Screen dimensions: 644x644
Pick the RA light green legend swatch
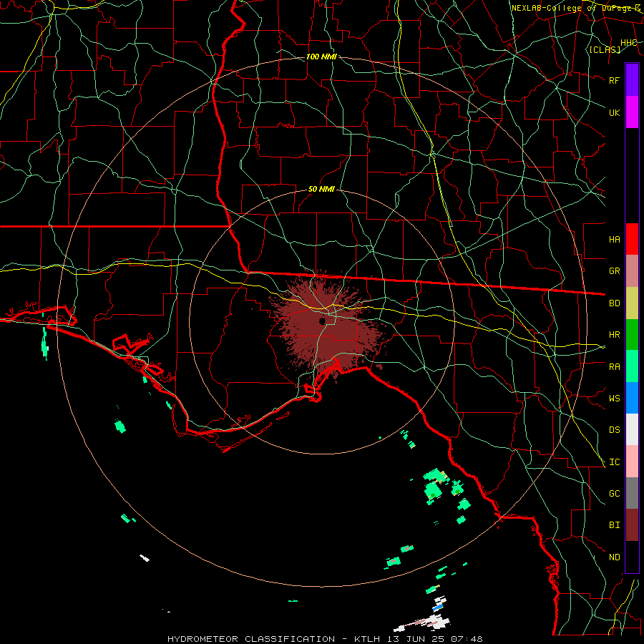632,366
